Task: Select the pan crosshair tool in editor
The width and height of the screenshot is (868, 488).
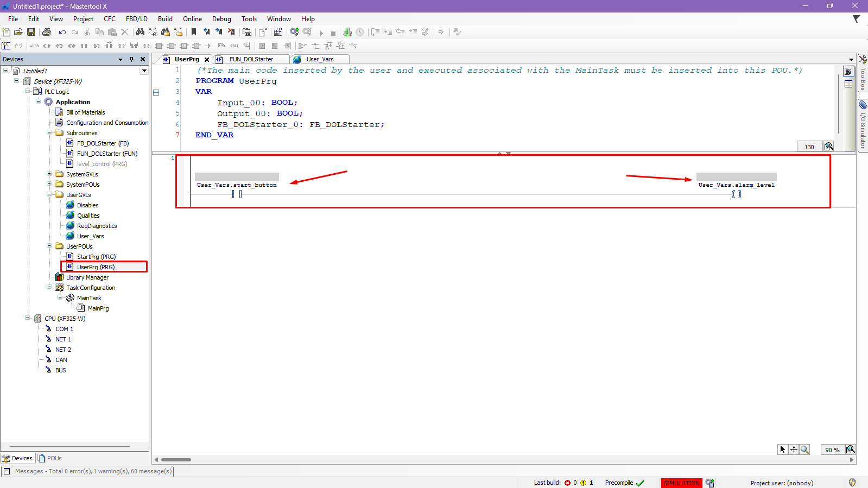Action: point(794,449)
